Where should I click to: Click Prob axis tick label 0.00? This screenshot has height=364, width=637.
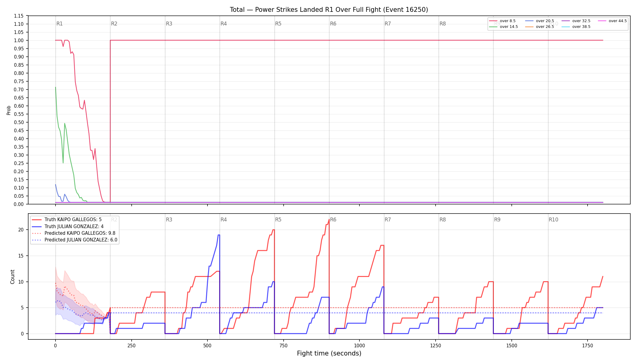[19, 204]
